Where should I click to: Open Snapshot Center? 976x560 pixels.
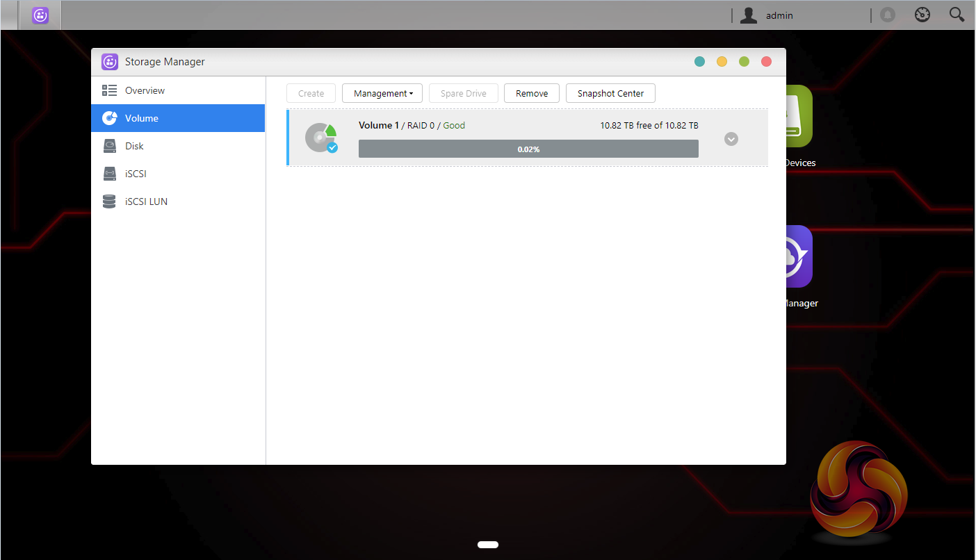click(610, 93)
